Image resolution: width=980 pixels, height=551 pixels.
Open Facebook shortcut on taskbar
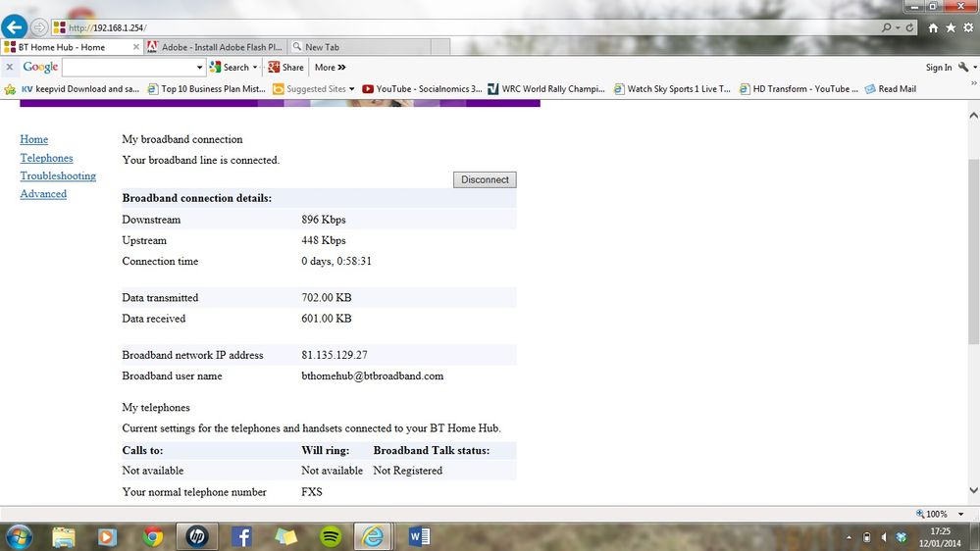click(x=241, y=536)
